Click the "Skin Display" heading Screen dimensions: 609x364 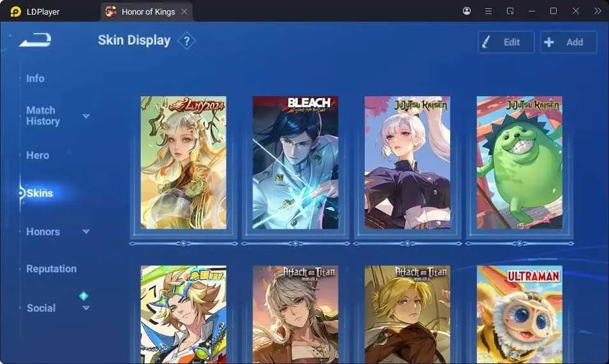click(134, 40)
